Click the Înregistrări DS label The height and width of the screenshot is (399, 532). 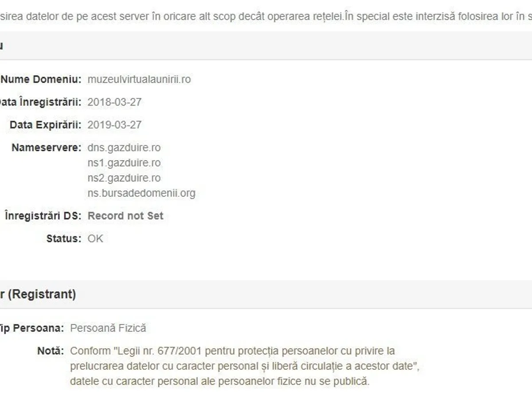(43, 216)
